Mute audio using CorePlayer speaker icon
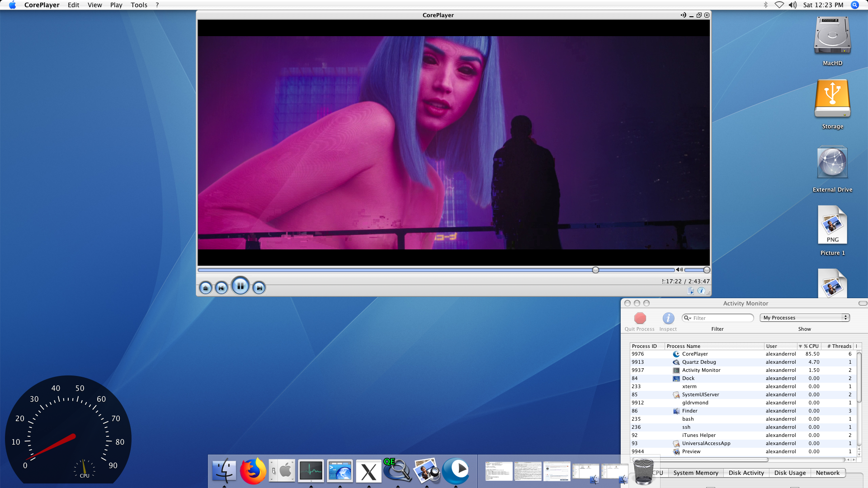 pyautogui.click(x=679, y=270)
